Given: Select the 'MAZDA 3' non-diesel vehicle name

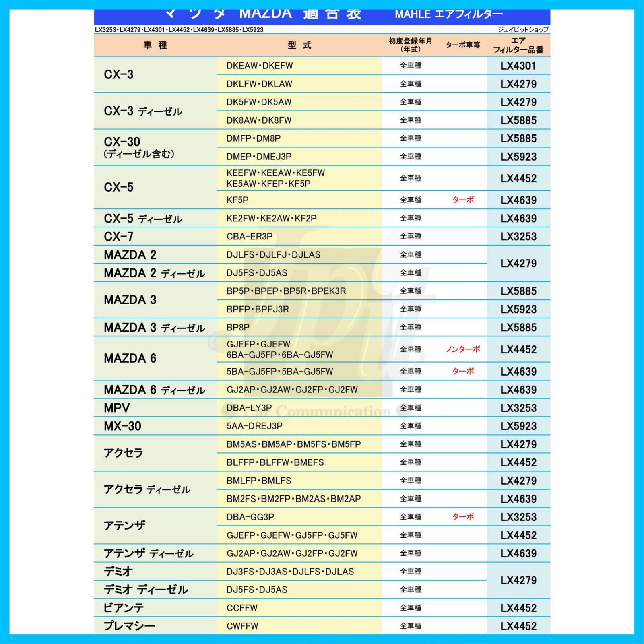Looking at the screenshot, I should [x=130, y=300].
